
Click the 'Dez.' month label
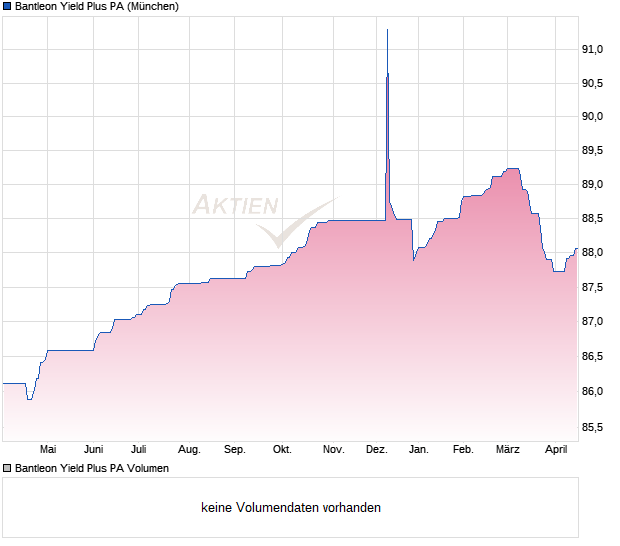[377, 450]
